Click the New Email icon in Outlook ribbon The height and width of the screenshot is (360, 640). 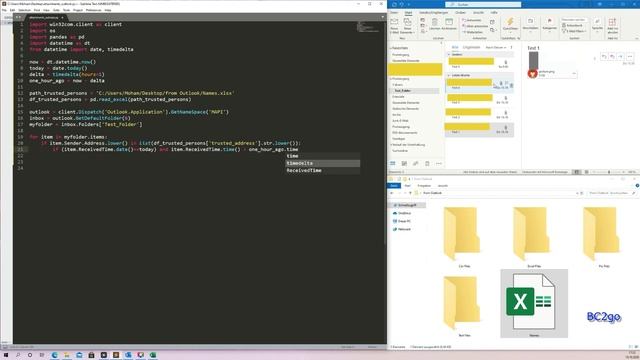tap(394, 22)
